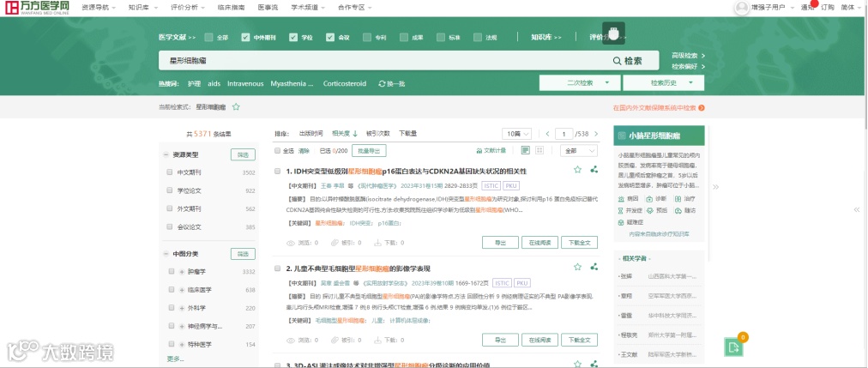The width and height of the screenshot is (868, 368).
Task: Open the 全部 filter dropdown beside view icons
Action: [x=579, y=150]
